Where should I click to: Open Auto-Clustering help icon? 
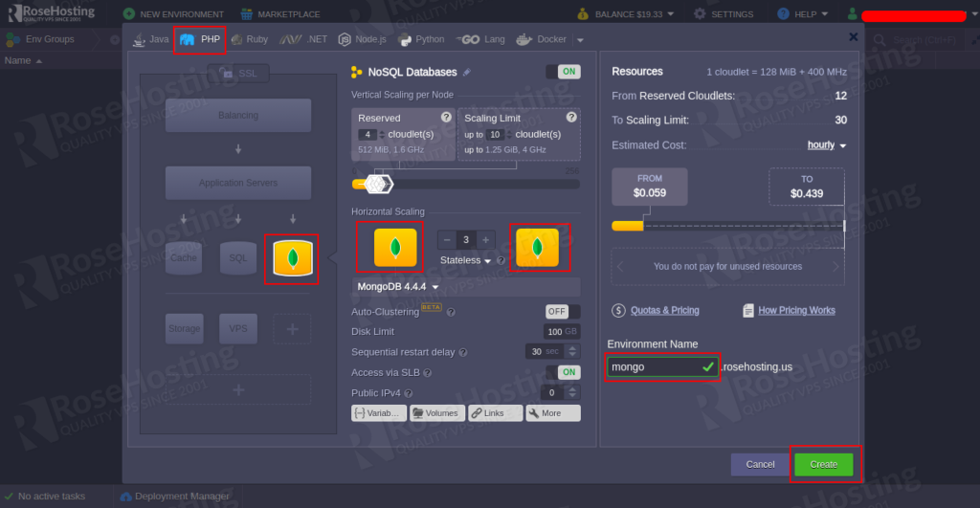451,312
